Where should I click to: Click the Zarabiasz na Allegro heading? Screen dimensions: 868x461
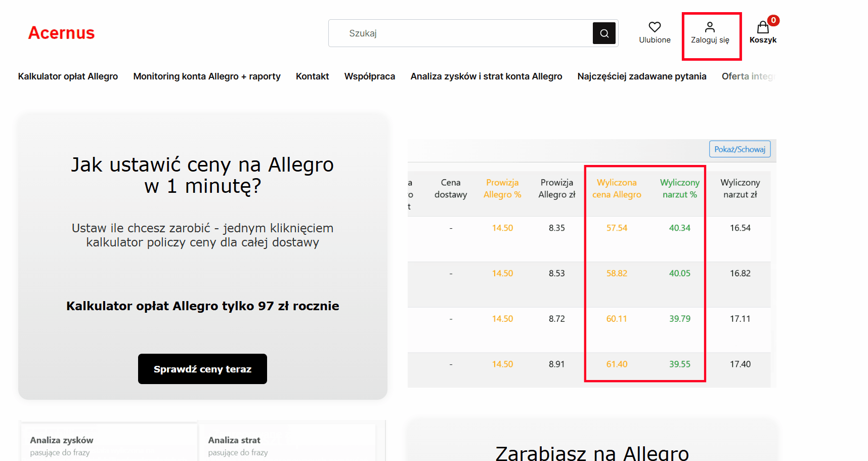pos(592,452)
